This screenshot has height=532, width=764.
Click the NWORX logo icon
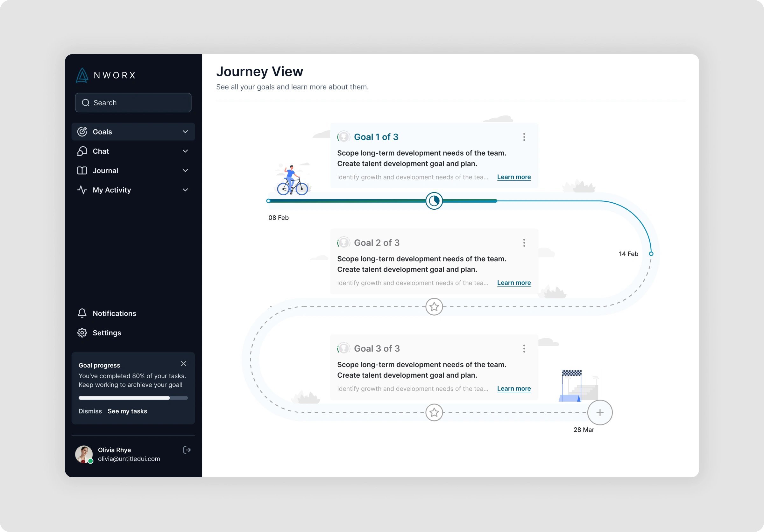(x=82, y=75)
